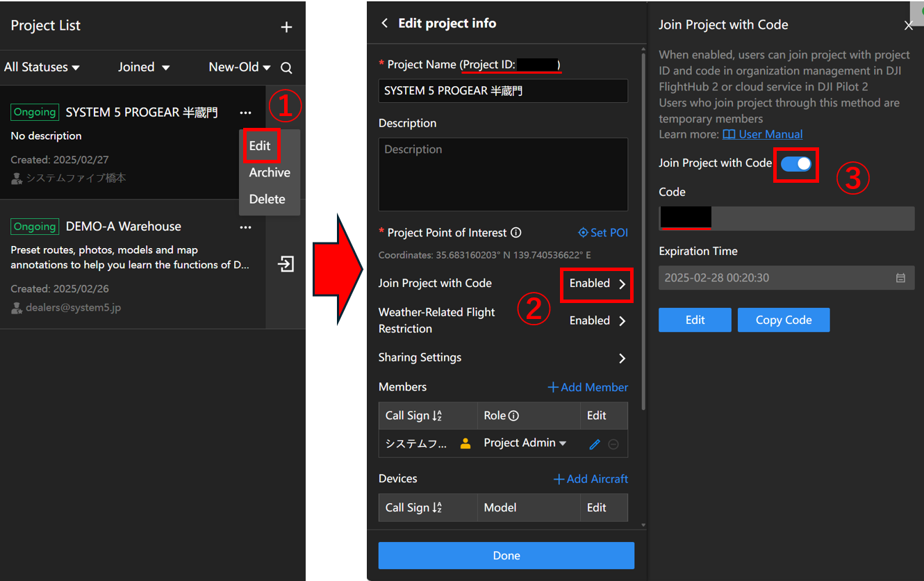Click the Project Name input field
Image resolution: width=924 pixels, height=581 pixels.
(x=503, y=90)
